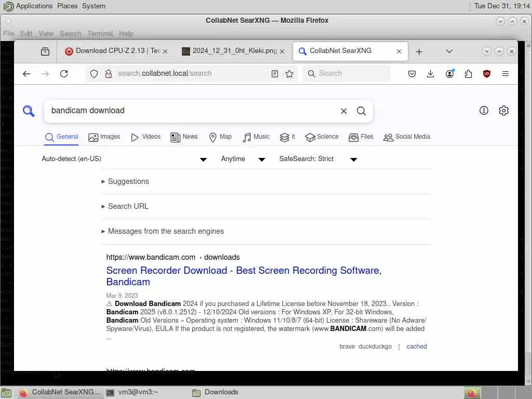Select the Videos search category
Viewport: 532px width, 399px height.
(145, 137)
